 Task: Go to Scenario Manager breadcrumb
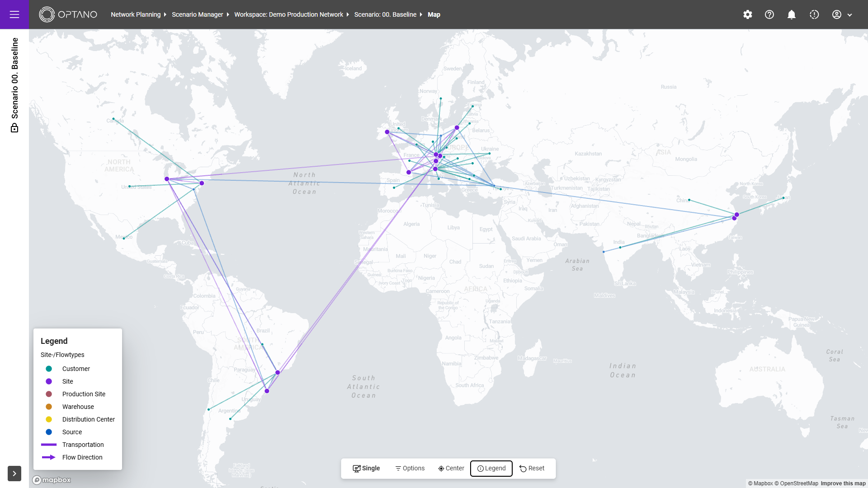[x=198, y=14]
